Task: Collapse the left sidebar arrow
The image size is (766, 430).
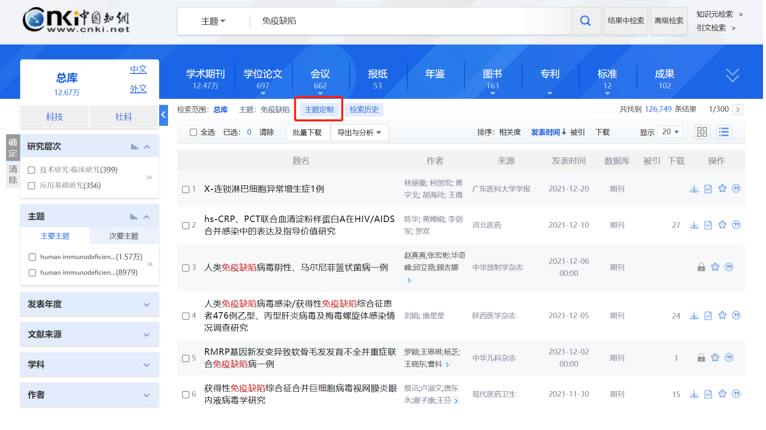Action: tap(164, 115)
